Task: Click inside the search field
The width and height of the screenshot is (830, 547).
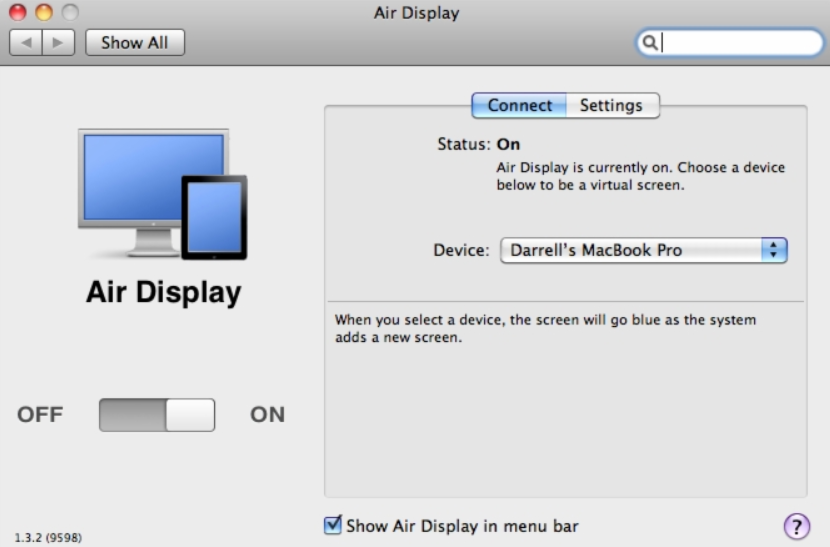Action: tap(729, 42)
